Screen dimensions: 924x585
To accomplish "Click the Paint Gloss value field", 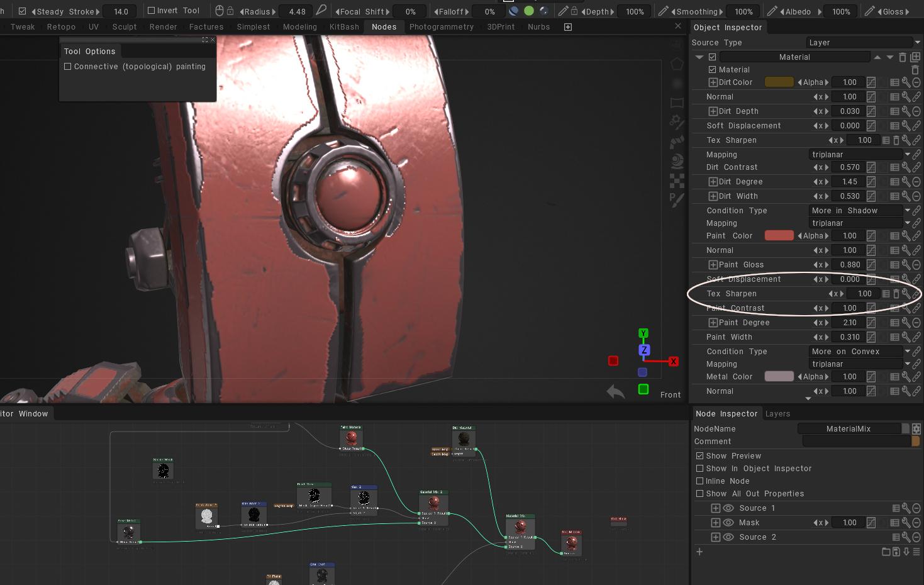I will 849,265.
